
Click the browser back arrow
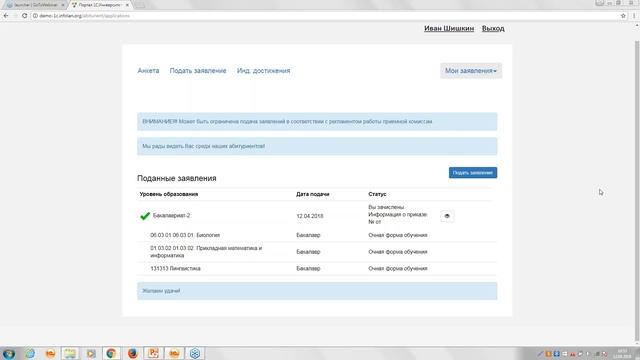(6, 16)
